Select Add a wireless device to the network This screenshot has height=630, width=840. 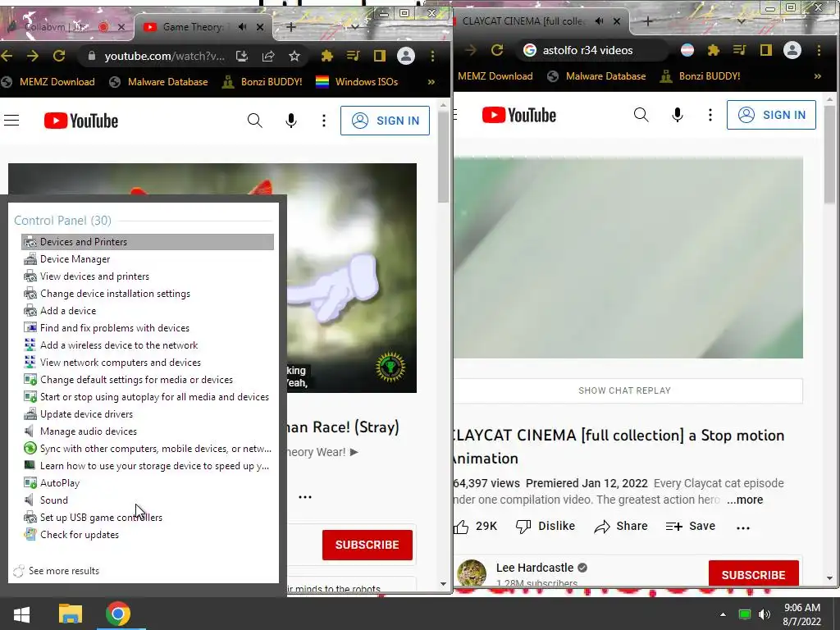(x=119, y=345)
